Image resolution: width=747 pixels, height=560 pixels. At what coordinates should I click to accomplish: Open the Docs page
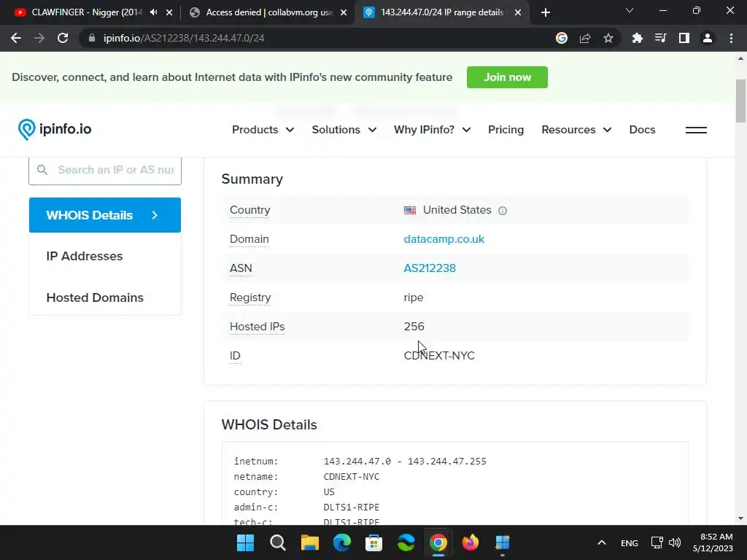(642, 130)
